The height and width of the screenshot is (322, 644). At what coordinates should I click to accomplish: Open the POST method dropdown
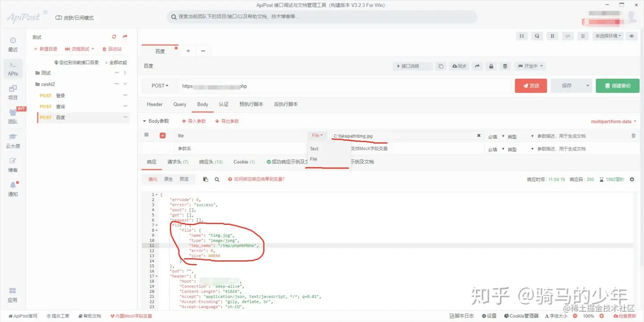point(160,86)
